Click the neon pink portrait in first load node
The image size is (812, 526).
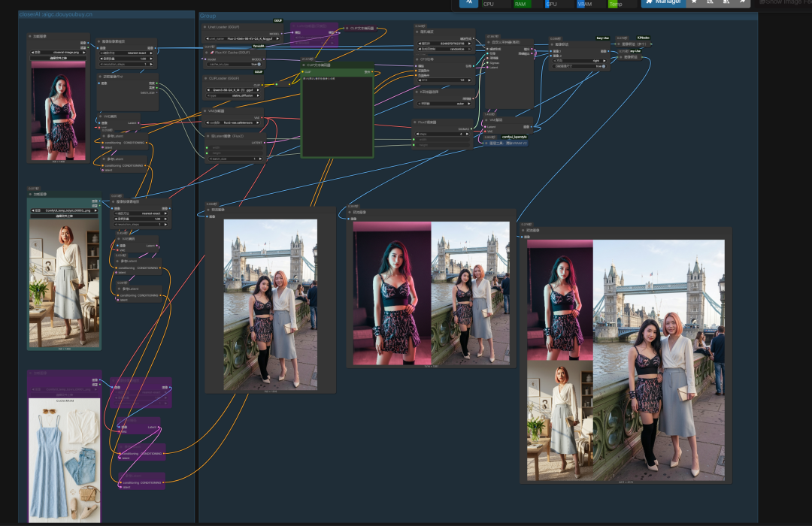[x=58, y=111]
